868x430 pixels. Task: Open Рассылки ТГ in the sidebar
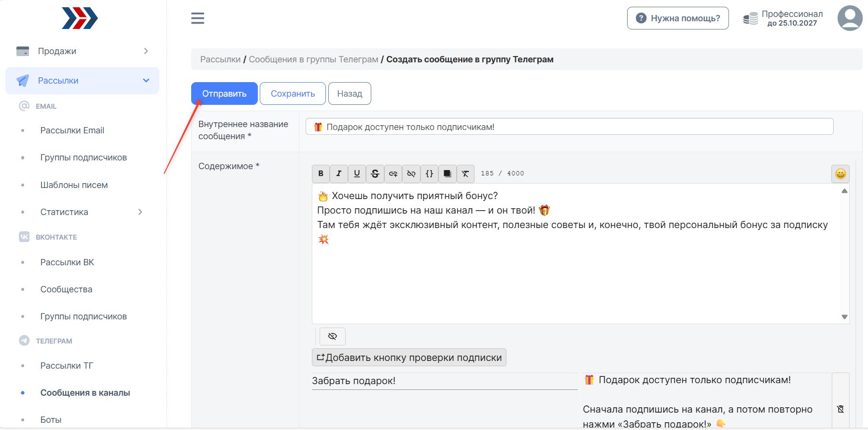point(67,366)
